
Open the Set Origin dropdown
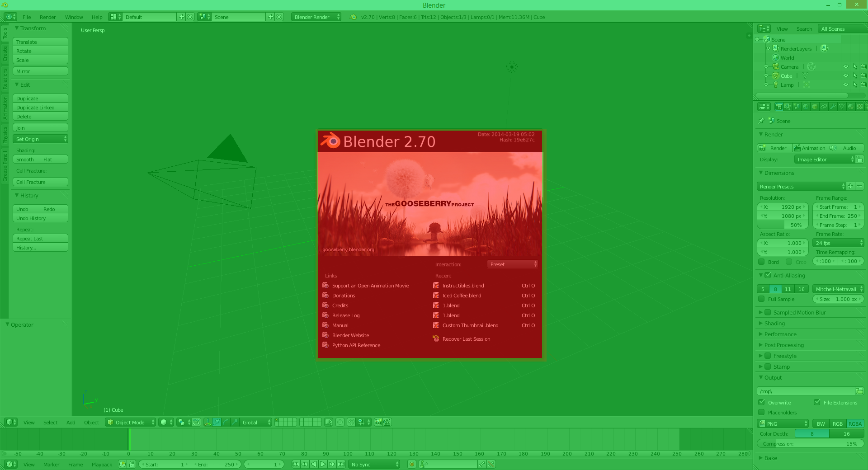coord(40,139)
